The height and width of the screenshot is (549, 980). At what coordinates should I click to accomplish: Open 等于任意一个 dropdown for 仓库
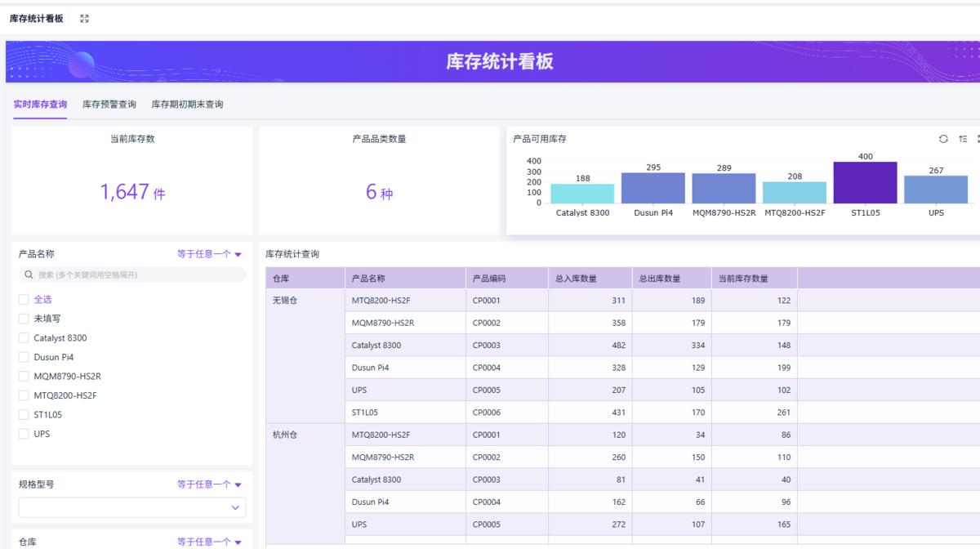[x=209, y=542]
